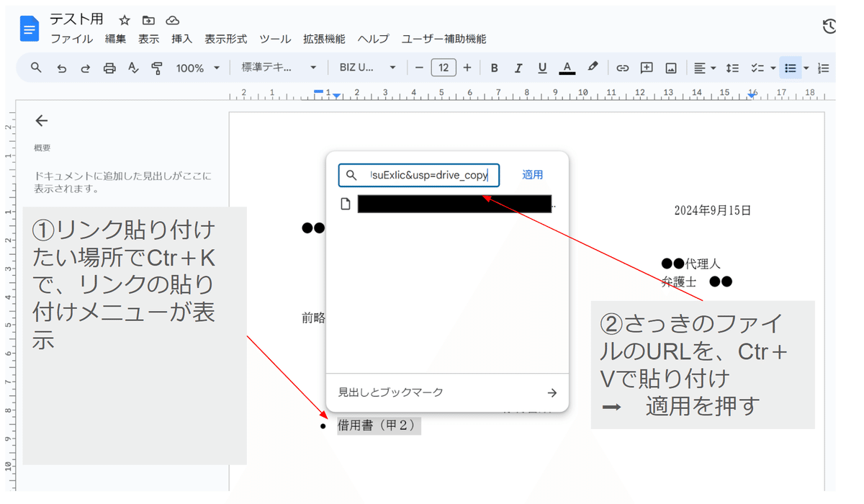Screen dimensions: 864x504
Task: Undo the last action
Action: [x=61, y=68]
